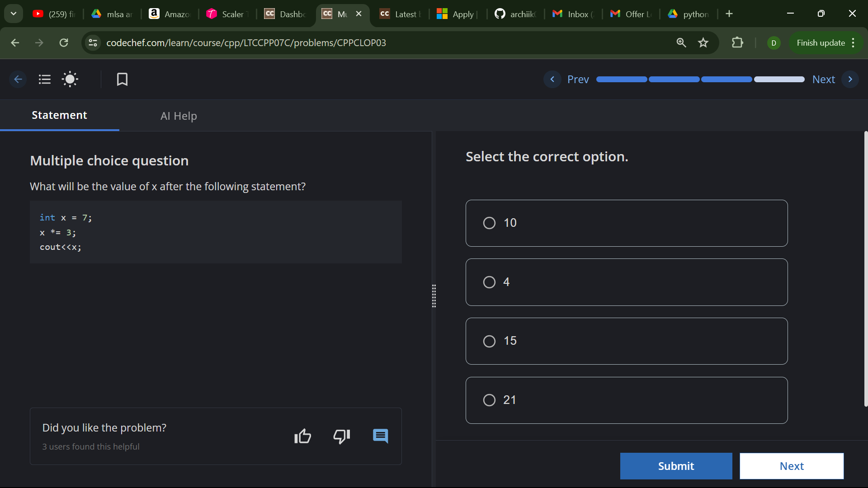Viewport: 868px width, 488px height.
Task: Select the option 15 radio button
Action: [489, 341]
